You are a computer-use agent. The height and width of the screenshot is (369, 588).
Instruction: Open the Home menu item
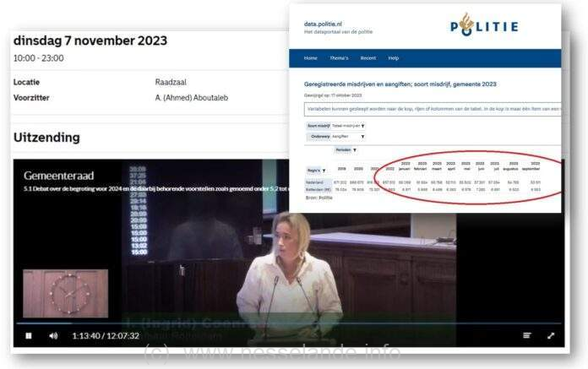(x=311, y=58)
